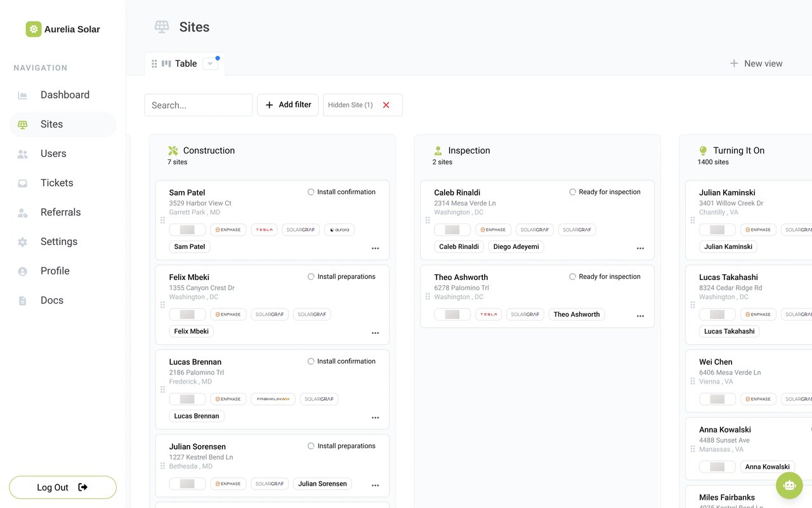
Task: Click the Aurelia Solar logo icon
Action: click(34, 29)
